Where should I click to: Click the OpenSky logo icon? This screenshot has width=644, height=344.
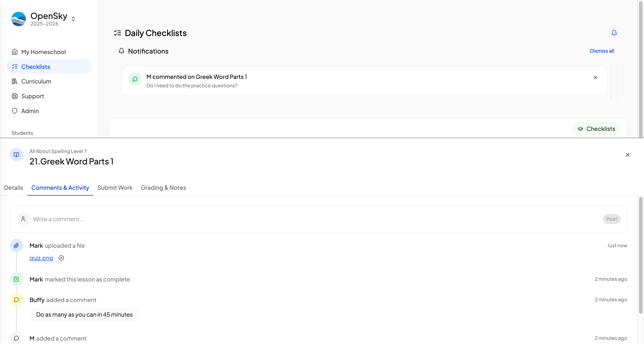click(18, 19)
